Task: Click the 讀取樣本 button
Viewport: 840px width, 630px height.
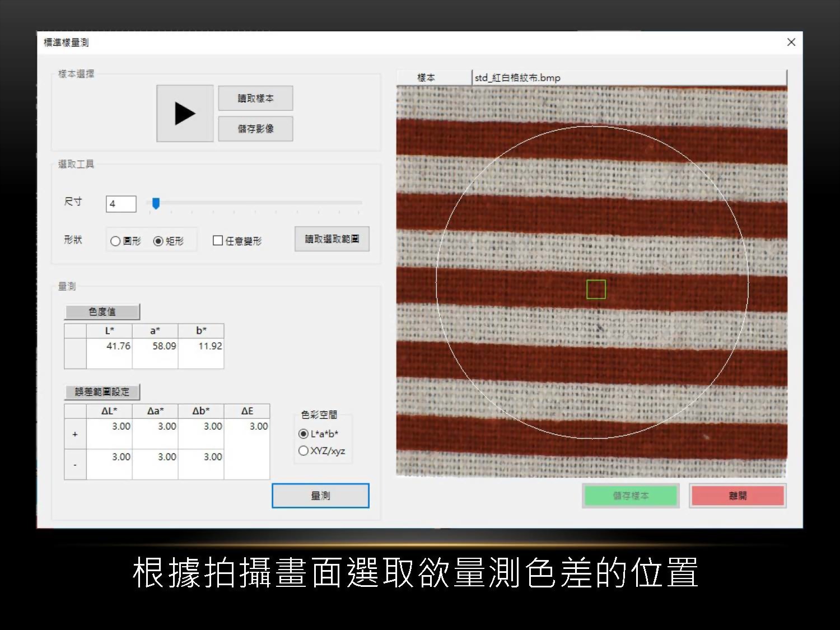Action: [255, 99]
